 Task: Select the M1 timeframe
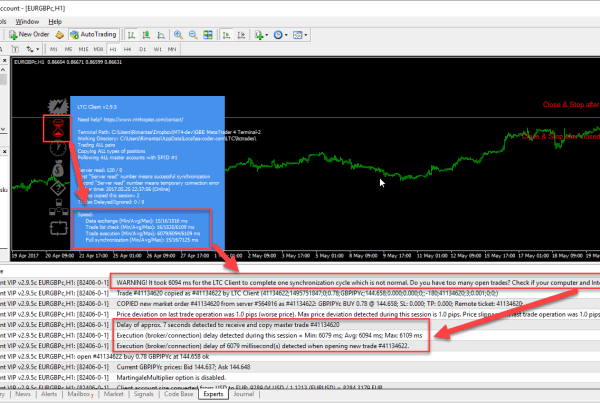pyautogui.click(x=54, y=49)
